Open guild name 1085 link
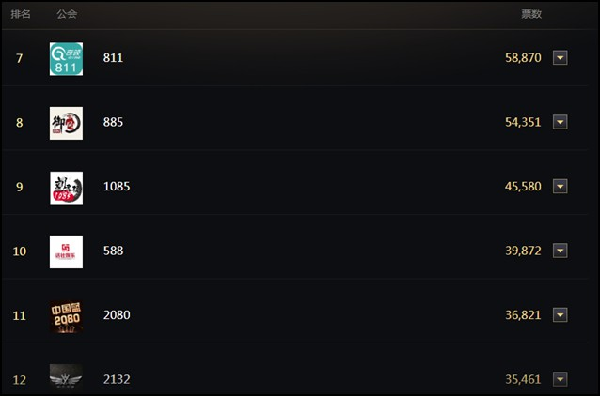This screenshot has height=396, width=600. coord(117,186)
